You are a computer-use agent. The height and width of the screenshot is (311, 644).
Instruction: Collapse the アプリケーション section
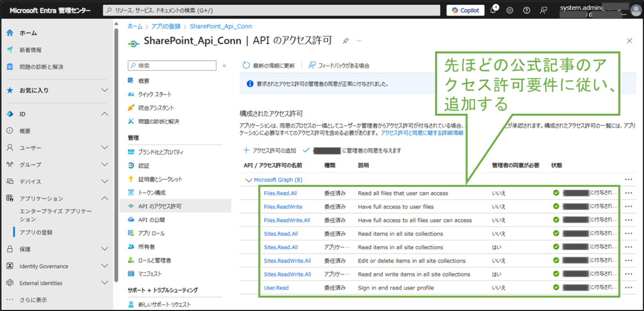105,198
